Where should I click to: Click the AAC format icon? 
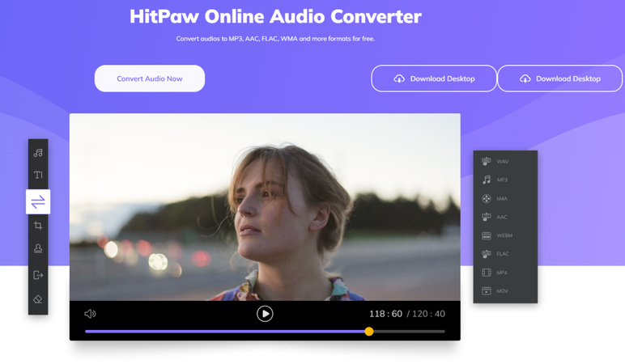coord(487,217)
